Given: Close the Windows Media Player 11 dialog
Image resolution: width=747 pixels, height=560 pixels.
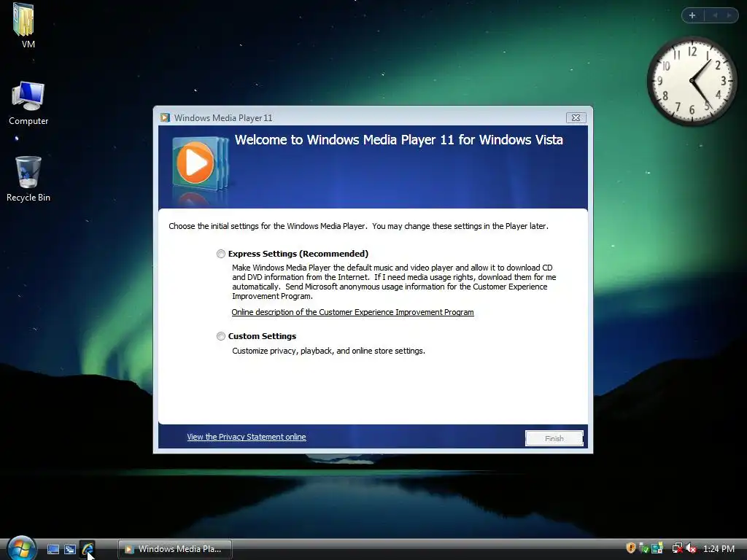Looking at the screenshot, I should [x=576, y=117].
